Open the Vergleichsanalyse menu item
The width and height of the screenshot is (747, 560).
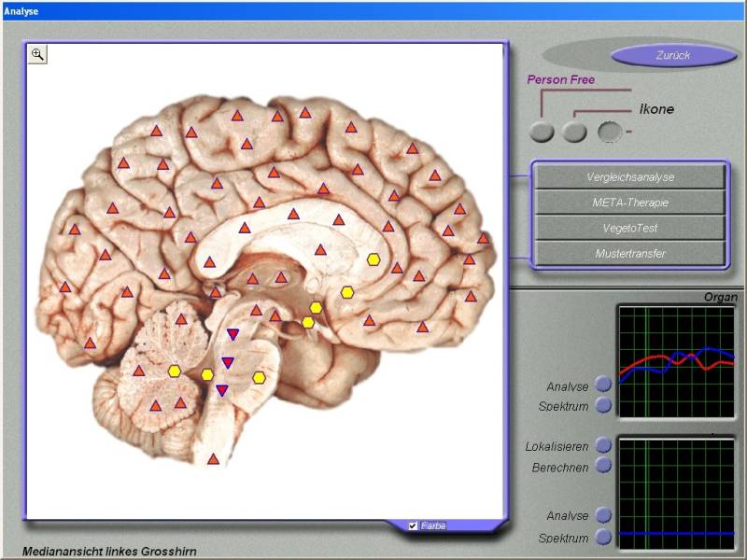tap(630, 176)
